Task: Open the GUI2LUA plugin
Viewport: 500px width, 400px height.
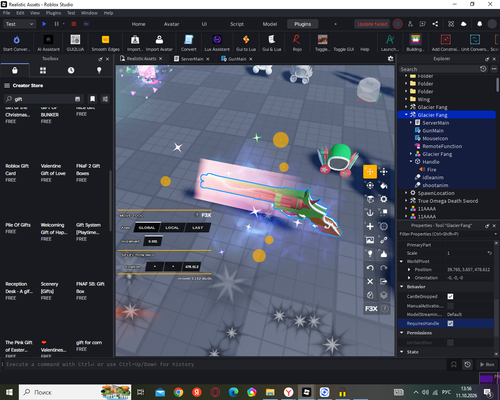Action: (75, 43)
